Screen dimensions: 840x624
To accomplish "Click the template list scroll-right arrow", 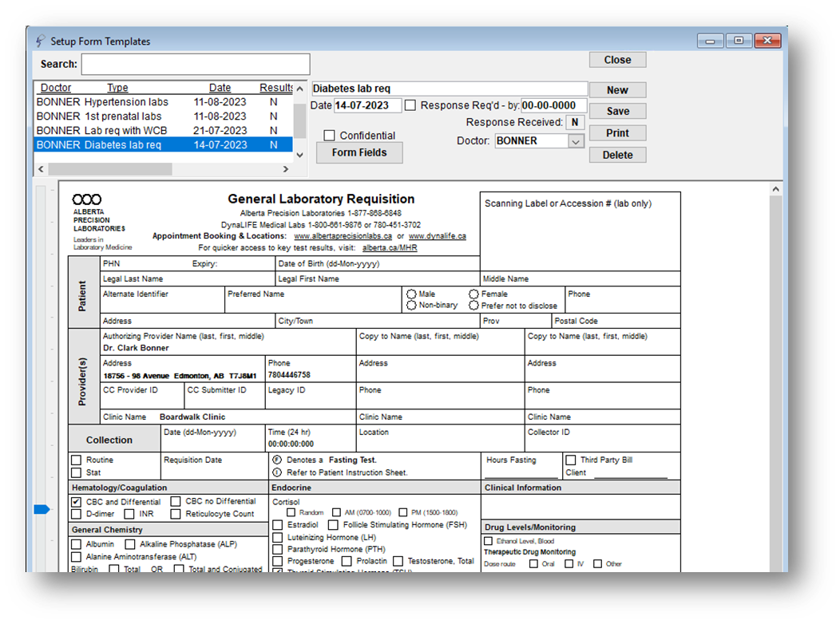I will pos(286,169).
